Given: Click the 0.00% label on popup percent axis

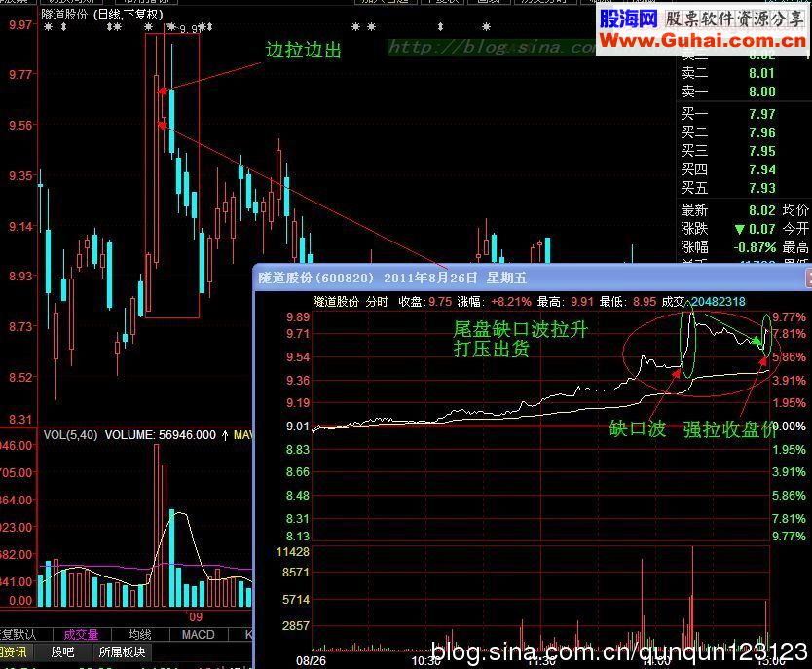Looking at the screenshot, I should tap(791, 427).
